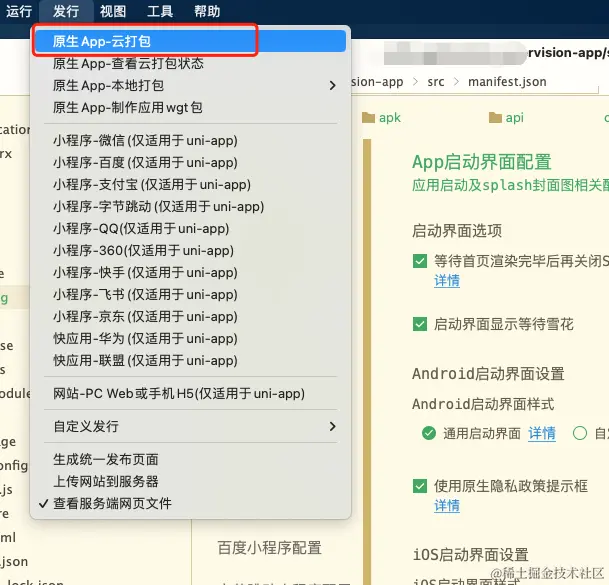Click 上传网站到服务器
This screenshot has height=585, width=609.
(190, 481)
